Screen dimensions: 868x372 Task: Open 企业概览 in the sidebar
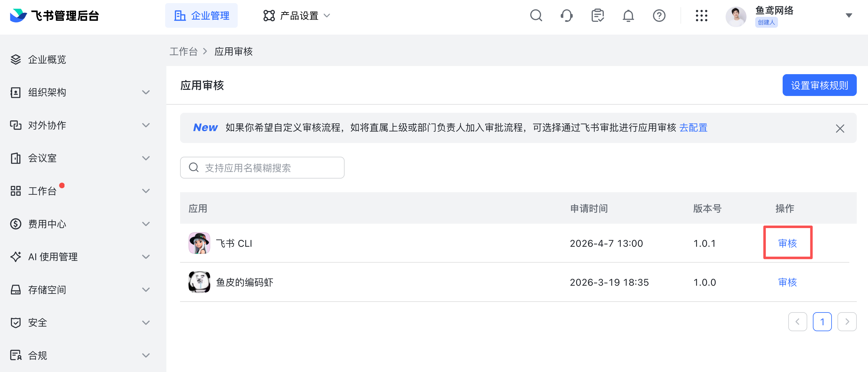(x=47, y=60)
